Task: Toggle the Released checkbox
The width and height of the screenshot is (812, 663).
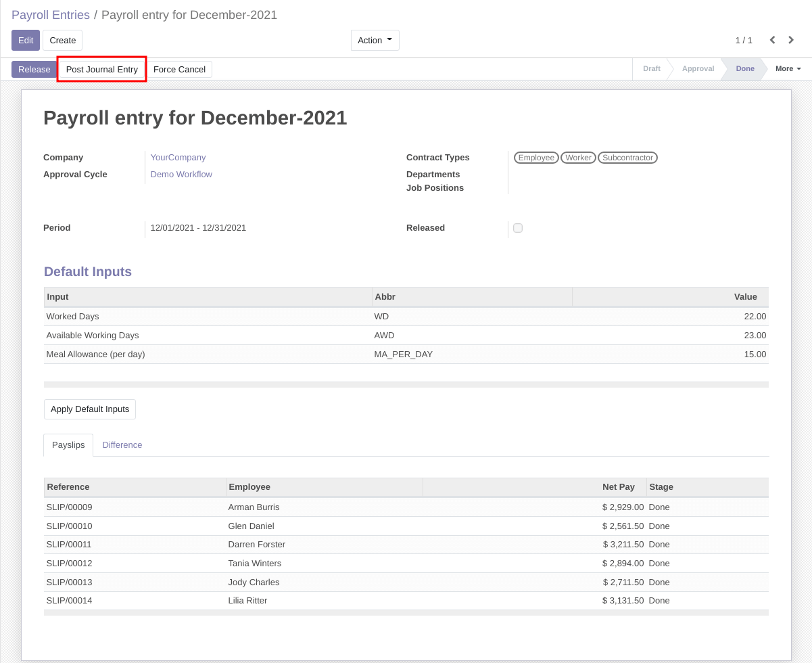Action: (x=518, y=228)
